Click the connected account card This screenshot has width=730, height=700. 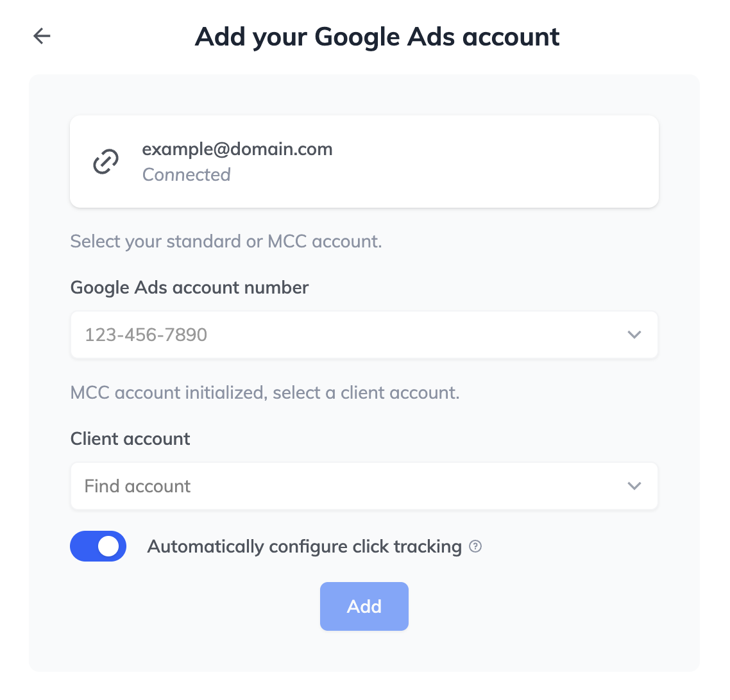pyautogui.click(x=364, y=162)
